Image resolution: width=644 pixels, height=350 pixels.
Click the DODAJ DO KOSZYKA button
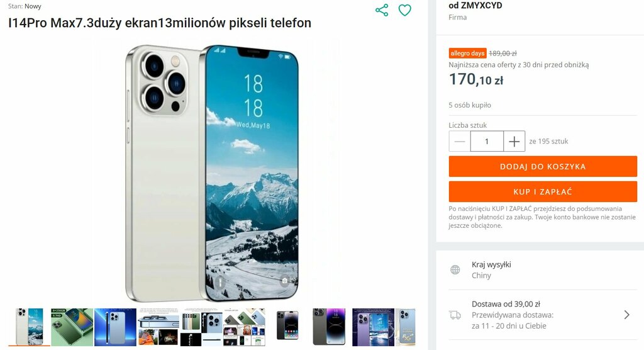(543, 167)
